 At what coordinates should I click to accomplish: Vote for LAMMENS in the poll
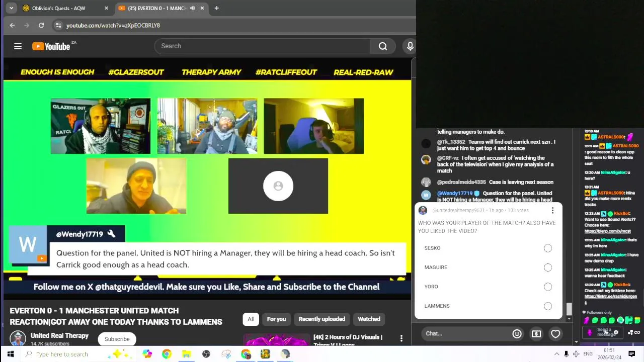547,306
